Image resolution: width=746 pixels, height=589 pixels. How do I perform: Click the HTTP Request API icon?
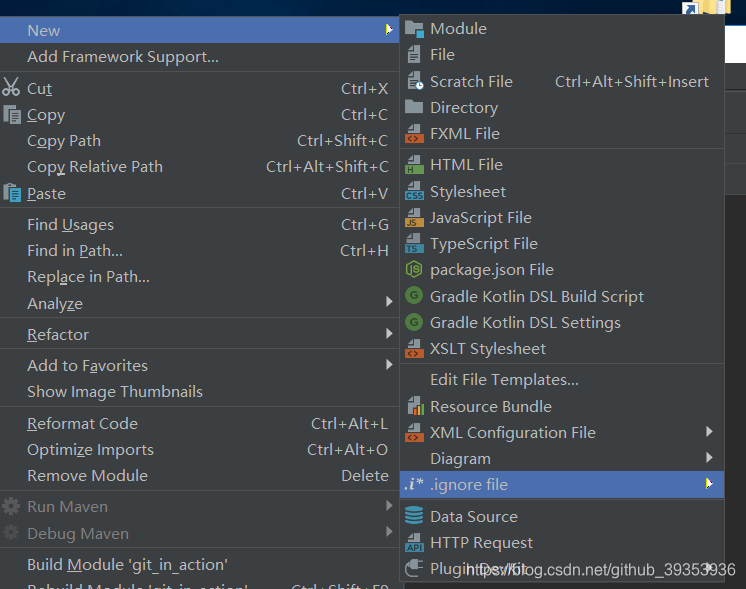[x=414, y=542]
